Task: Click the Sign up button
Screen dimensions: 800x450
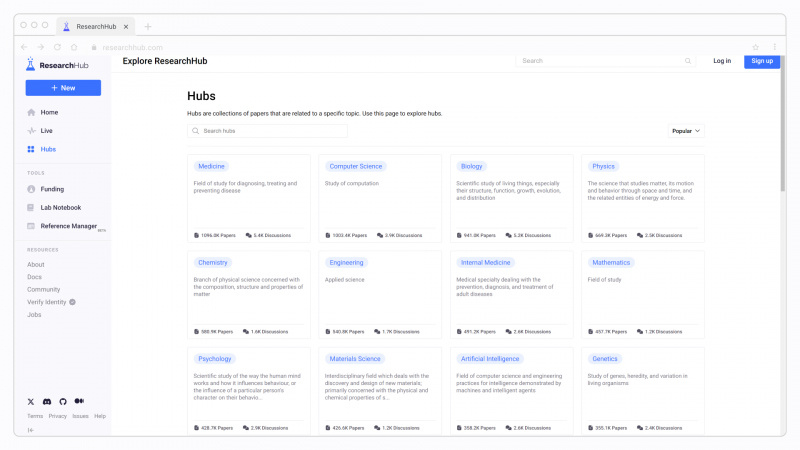Action: [762, 61]
